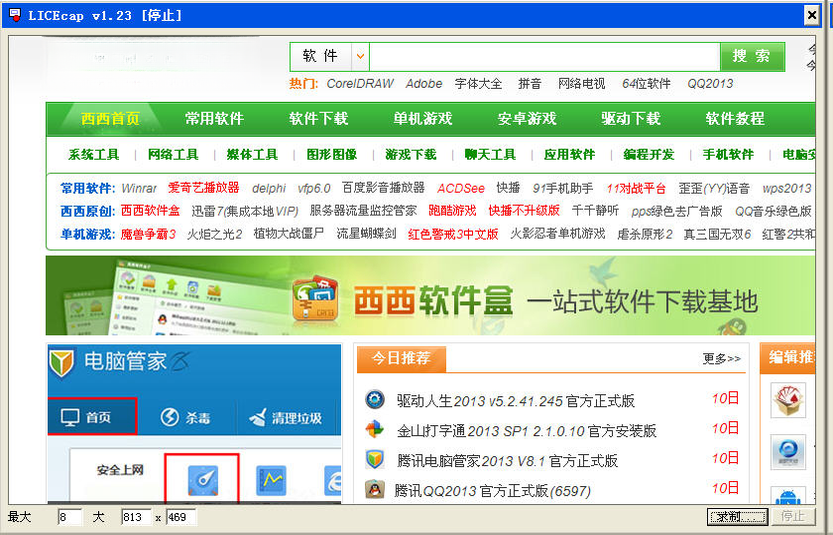Viewport: 833px width, 535px height.
Task: Click the 驱动人生2013 gear icon
Action: tap(375, 399)
